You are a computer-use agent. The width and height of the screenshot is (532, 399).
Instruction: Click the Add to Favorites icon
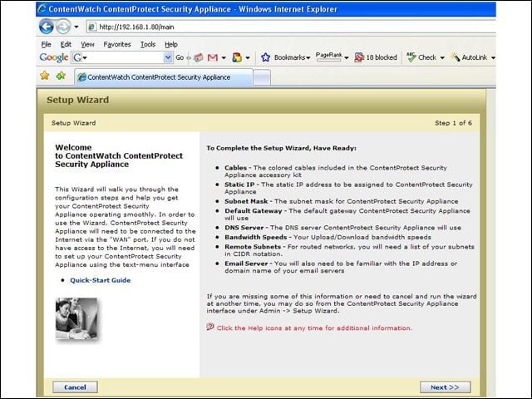61,76
